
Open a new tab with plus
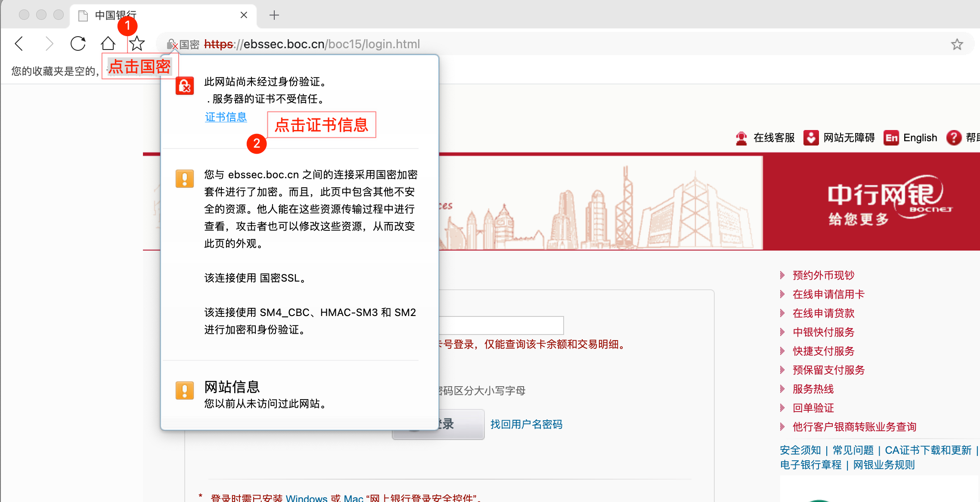pos(274,15)
